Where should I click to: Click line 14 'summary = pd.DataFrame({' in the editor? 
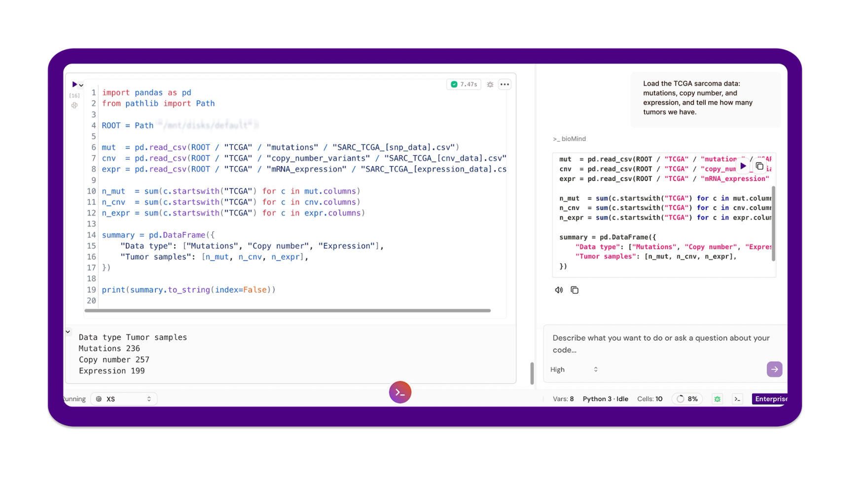pyautogui.click(x=158, y=235)
